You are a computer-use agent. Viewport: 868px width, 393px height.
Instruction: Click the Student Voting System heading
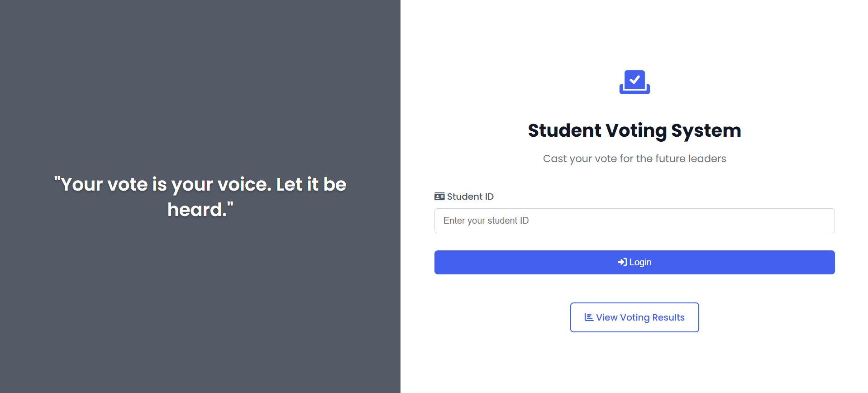point(634,130)
